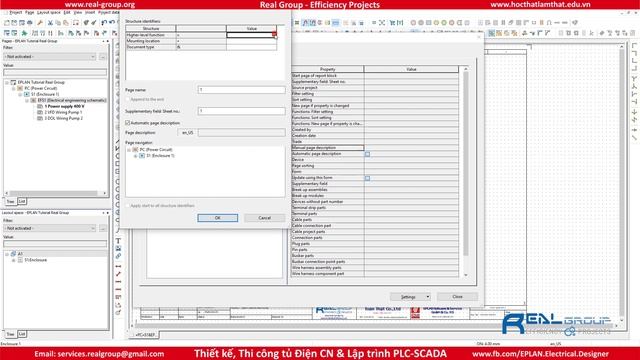Select the hyperlink chain tool
Screen dimensions: 640x360
tap(118, 256)
